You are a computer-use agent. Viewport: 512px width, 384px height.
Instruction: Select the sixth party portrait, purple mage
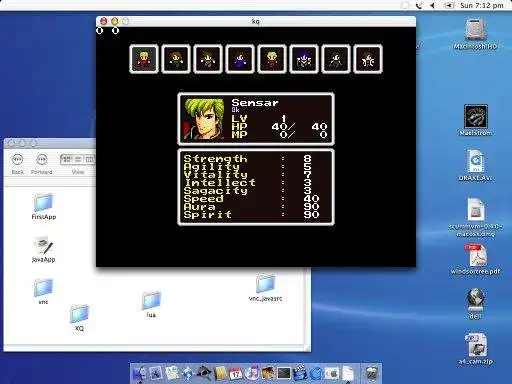pos(304,59)
